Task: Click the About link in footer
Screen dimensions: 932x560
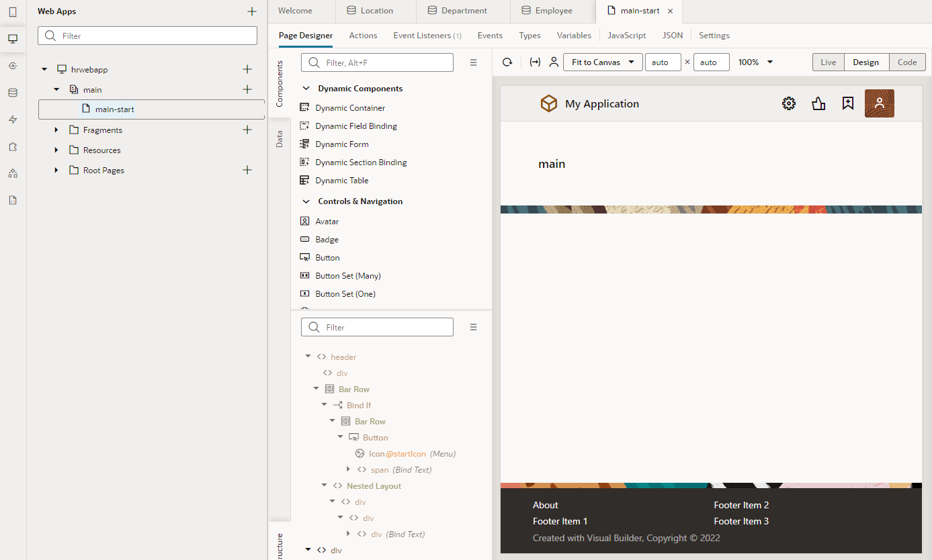Action: point(546,505)
